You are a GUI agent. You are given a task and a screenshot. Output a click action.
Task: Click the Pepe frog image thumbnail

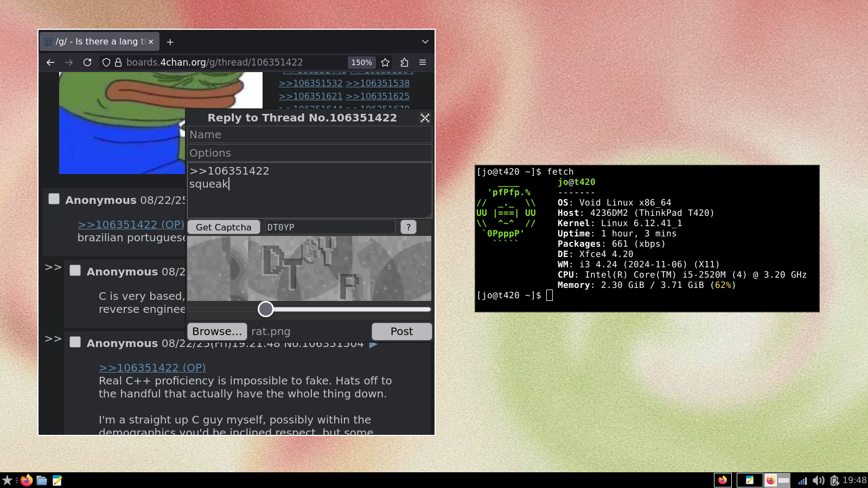[161, 123]
